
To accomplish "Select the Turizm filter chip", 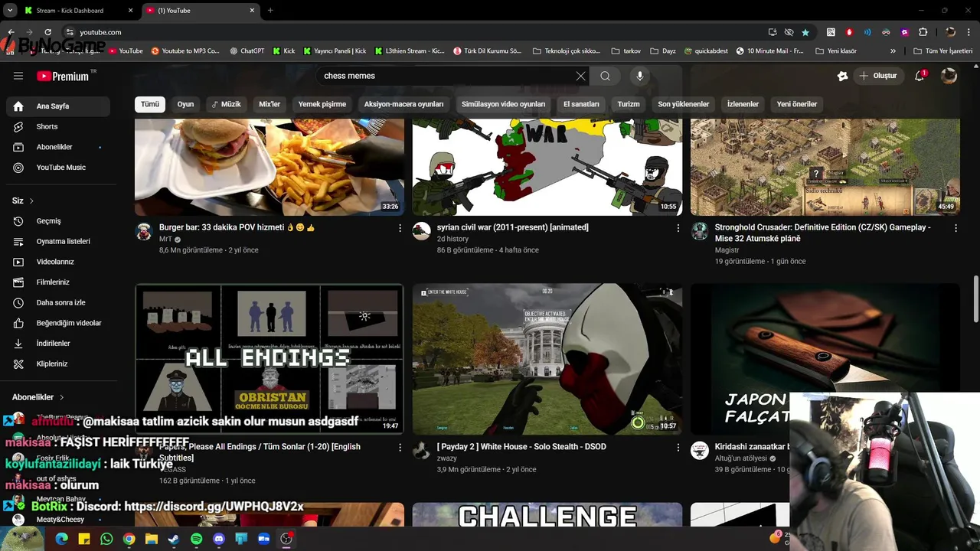I will pos(629,104).
